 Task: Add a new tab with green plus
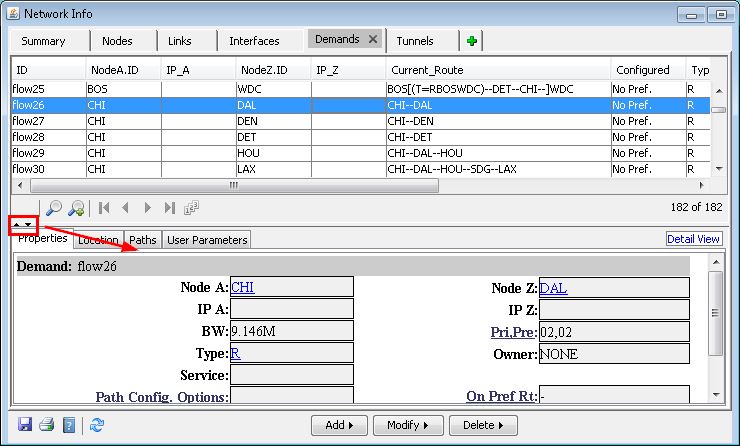pyautogui.click(x=472, y=40)
